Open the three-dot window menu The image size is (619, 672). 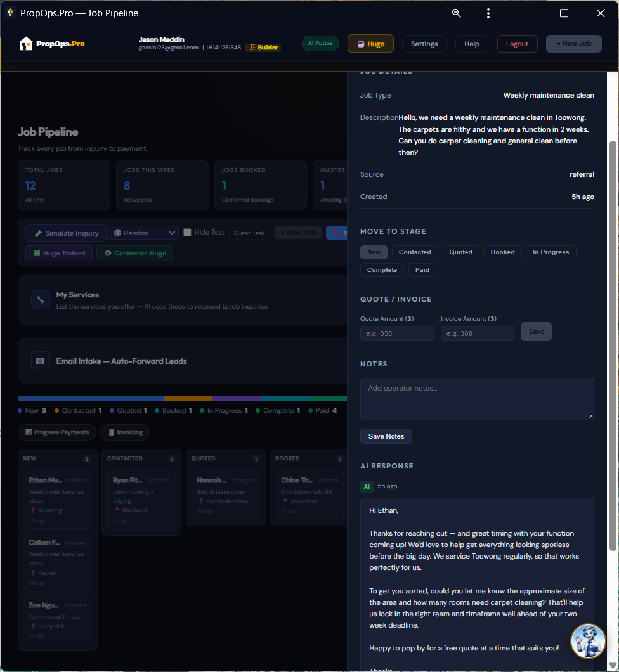click(488, 13)
